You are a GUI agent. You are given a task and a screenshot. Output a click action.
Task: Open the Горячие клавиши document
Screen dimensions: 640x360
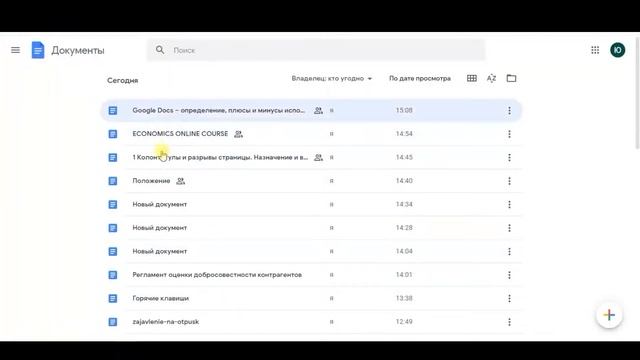(x=160, y=298)
